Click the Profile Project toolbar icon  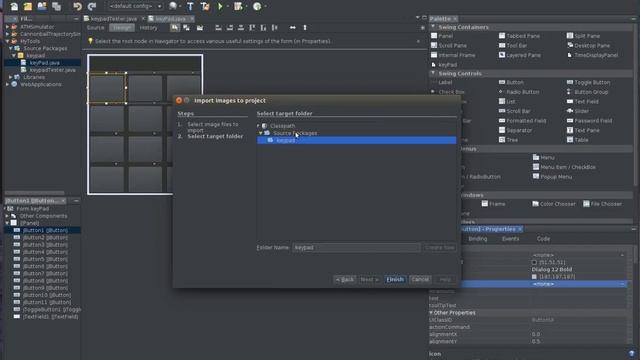tap(257, 6)
